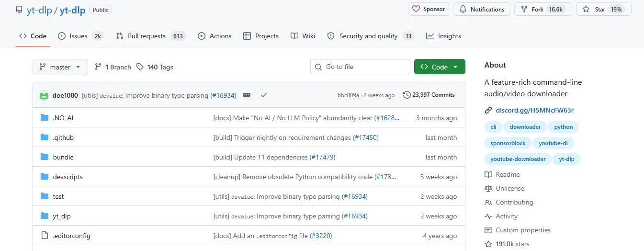The height and width of the screenshot is (251, 644).
Task: Select the cli topic tag
Action: pos(493,127)
